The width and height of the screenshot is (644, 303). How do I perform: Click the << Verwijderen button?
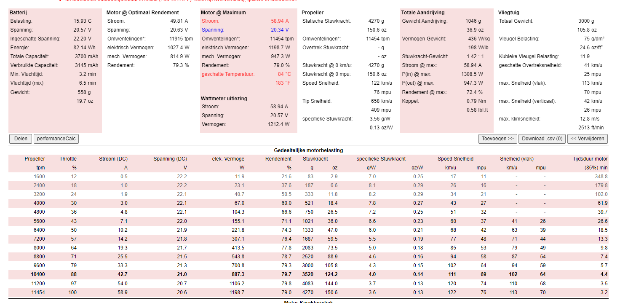[588, 139]
